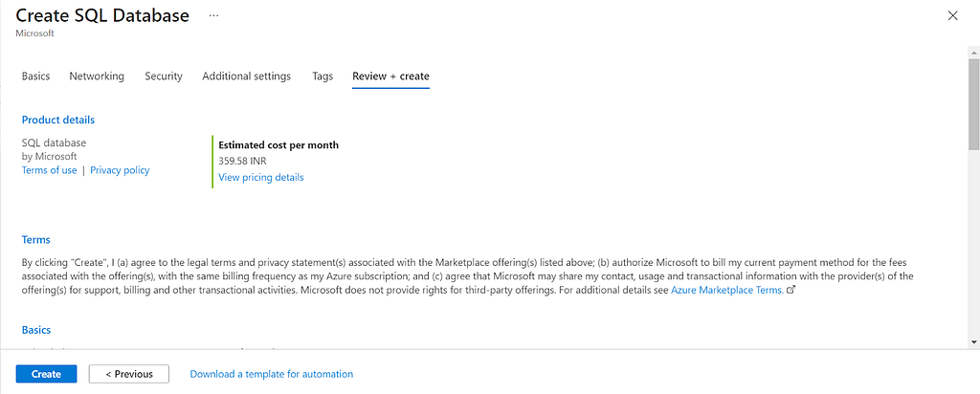
Task: Open the more options ellipsis beside title
Action: (x=213, y=15)
